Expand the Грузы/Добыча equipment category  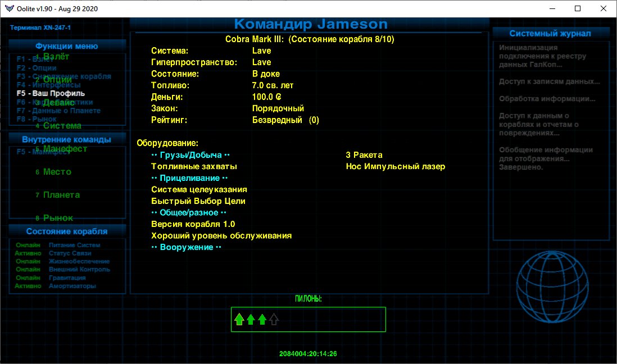(190, 155)
